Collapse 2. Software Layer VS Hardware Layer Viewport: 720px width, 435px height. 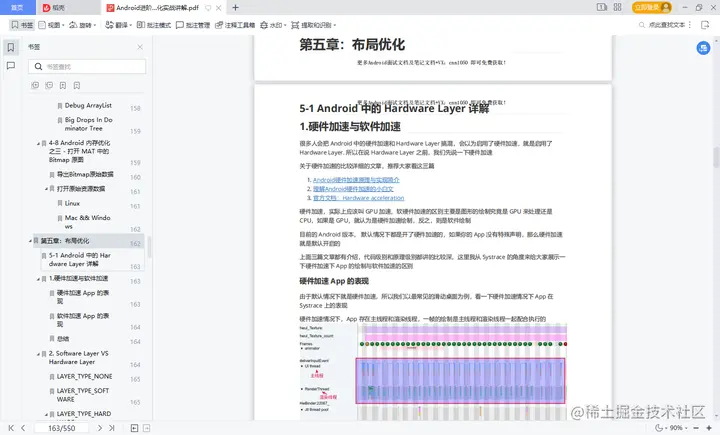click(39, 354)
